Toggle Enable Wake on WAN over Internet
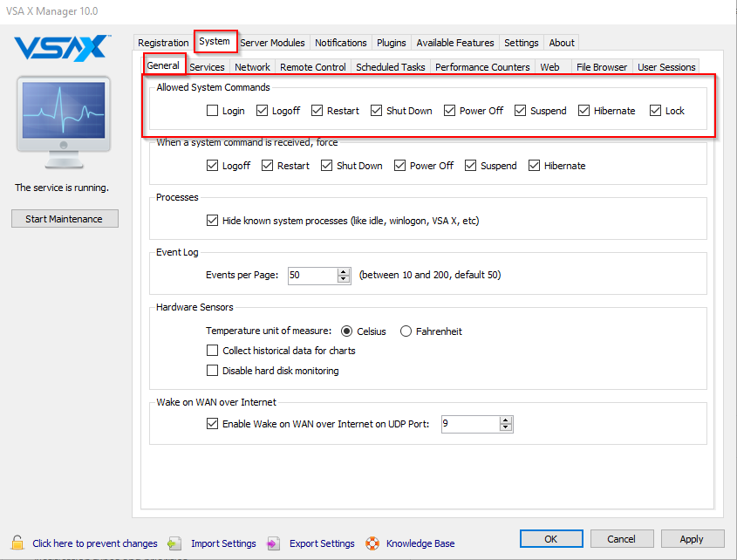This screenshot has height=560, width=737. click(x=213, y=424)
